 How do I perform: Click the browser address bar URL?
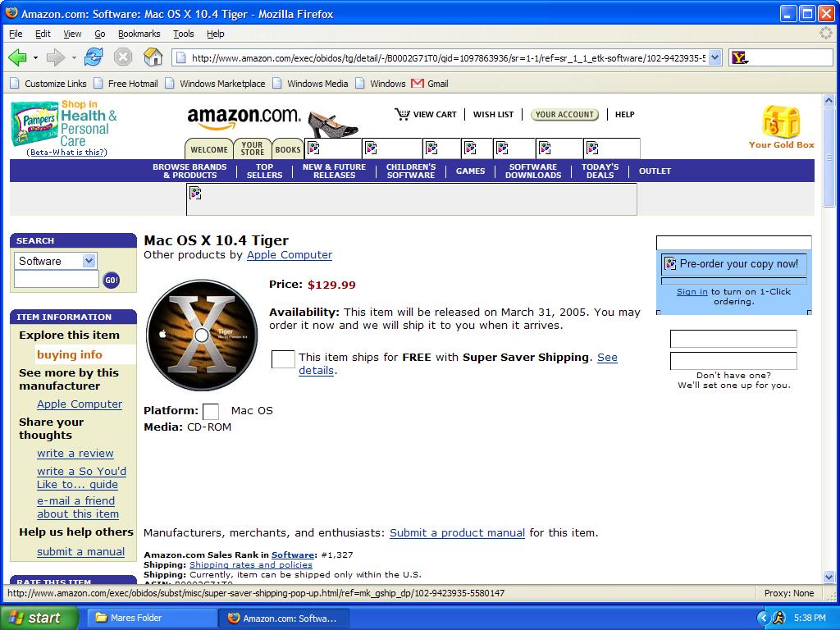[x=448, y=57]
